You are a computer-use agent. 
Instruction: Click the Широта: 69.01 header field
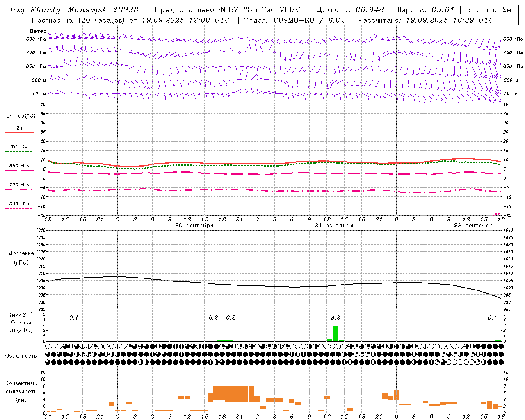pos(425,10)
